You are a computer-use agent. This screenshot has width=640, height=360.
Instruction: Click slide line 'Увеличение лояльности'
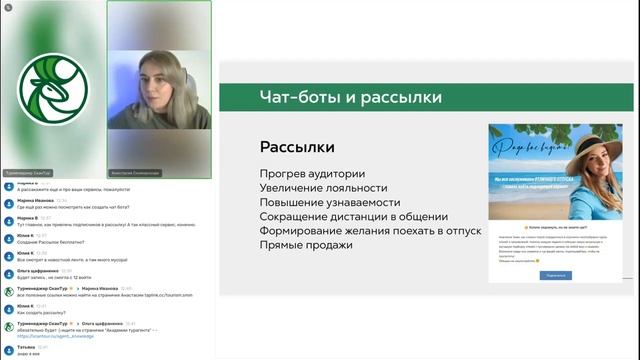[323, 188]
